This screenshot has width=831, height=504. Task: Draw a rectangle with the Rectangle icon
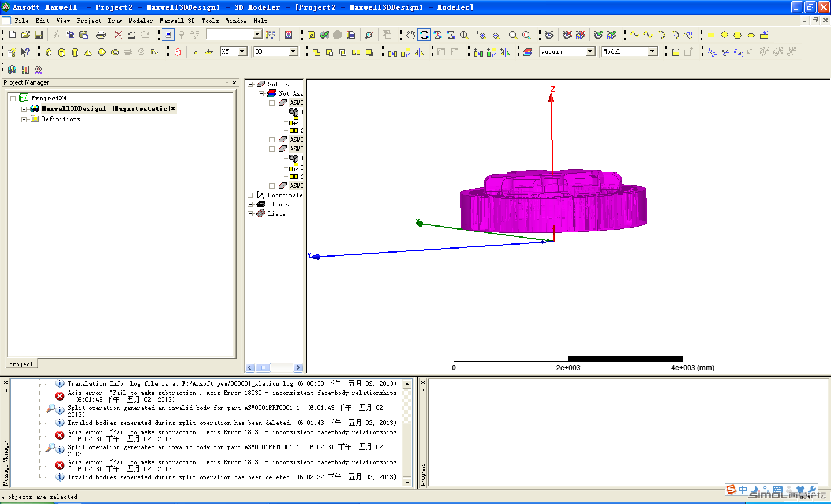click(x=711, y=35)
